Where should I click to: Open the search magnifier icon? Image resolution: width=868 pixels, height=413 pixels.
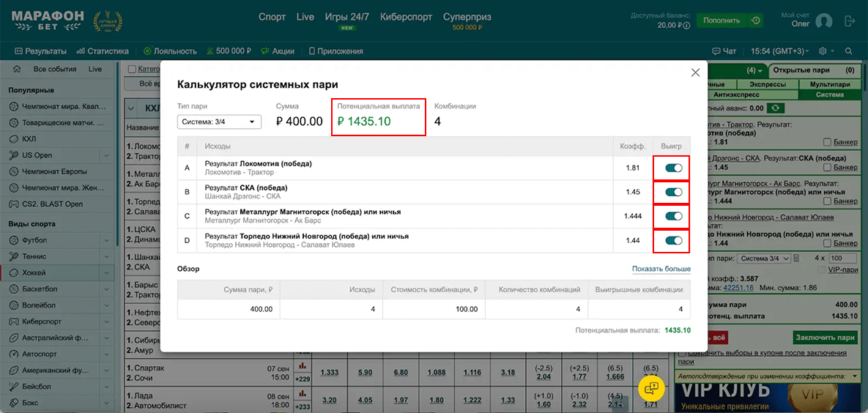pos(849,51)
